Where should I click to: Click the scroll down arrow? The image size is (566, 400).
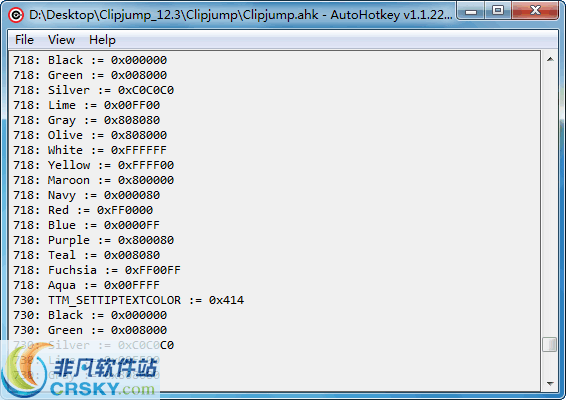[550, 383]
